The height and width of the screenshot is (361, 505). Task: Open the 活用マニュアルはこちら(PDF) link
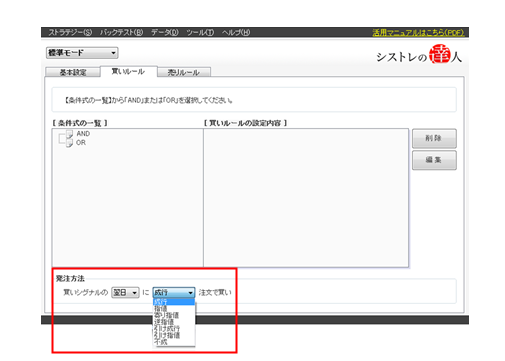418,33
